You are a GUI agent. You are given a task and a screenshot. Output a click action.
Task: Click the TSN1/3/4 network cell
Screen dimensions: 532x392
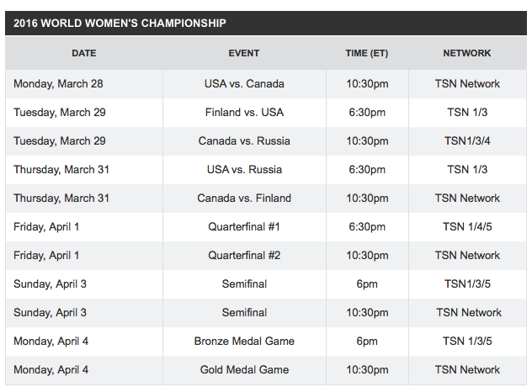tap(467, 140)
